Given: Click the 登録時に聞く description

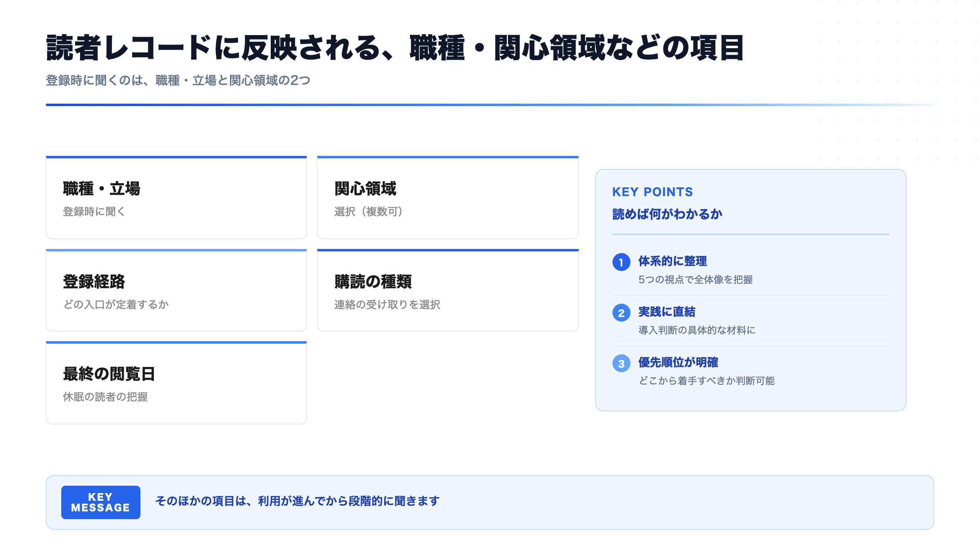Looking at the screenshot, I should (94, 211).
